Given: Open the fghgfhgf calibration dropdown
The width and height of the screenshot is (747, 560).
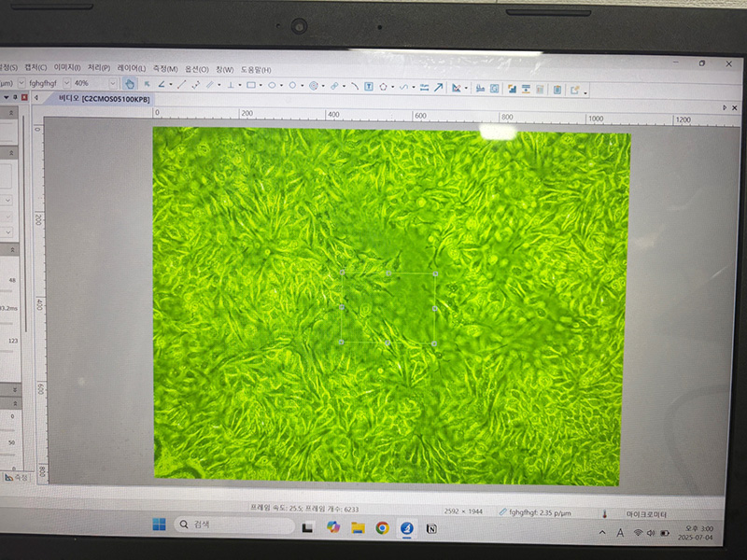Looking at the screenshot, I should click(x=64, y=83).
